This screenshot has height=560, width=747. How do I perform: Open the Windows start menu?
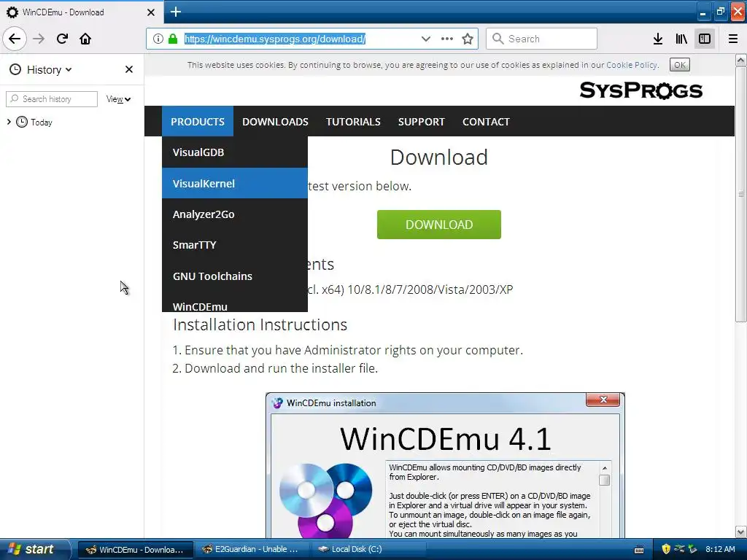[x=34, y=549]
